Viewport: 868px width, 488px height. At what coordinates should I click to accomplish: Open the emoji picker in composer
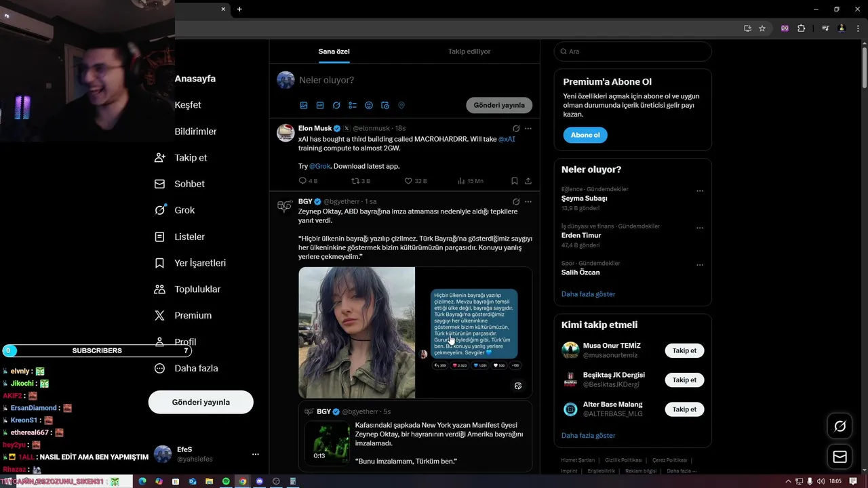tap(369, 105)
